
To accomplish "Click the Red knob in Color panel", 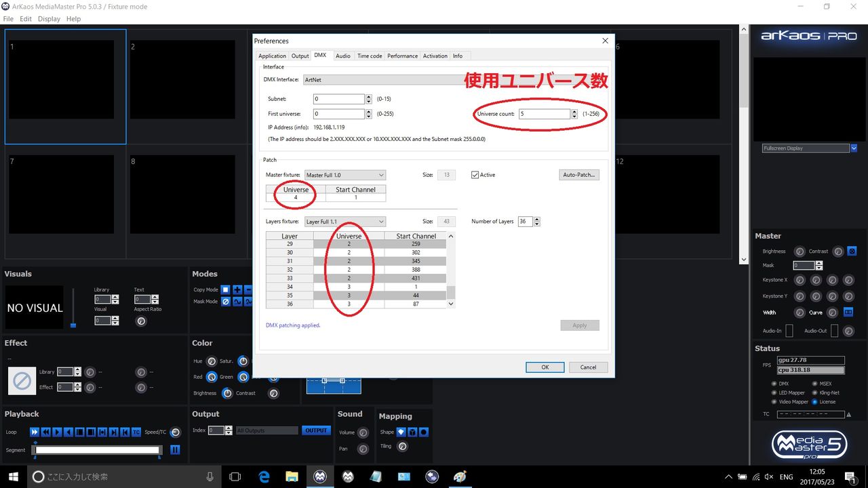I will click(x=212, y=377).
